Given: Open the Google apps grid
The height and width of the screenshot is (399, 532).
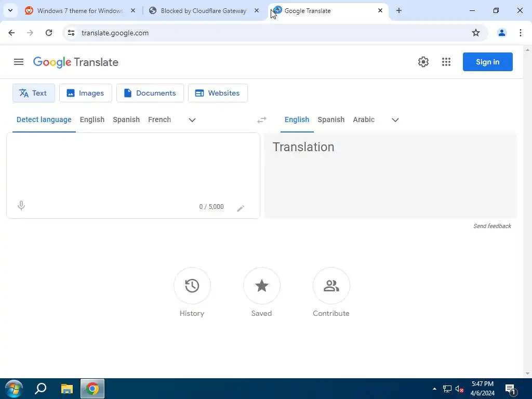Looking at the screenshot, I should 446,62.
